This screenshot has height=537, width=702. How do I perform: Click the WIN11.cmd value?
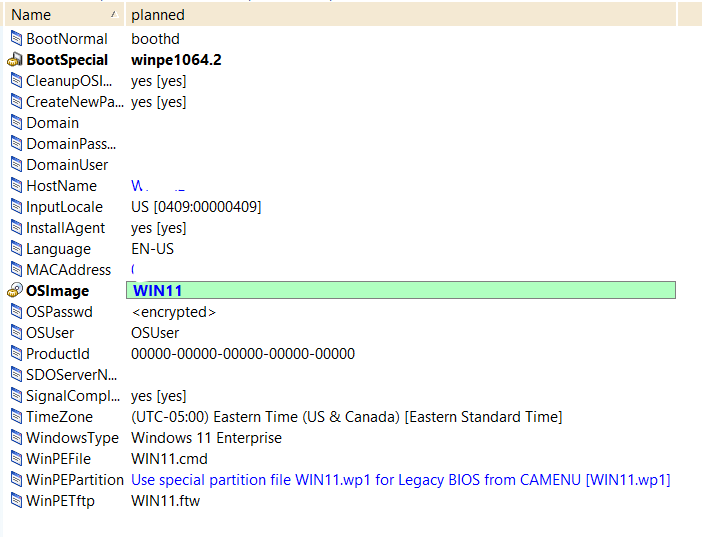click(169, 459)
